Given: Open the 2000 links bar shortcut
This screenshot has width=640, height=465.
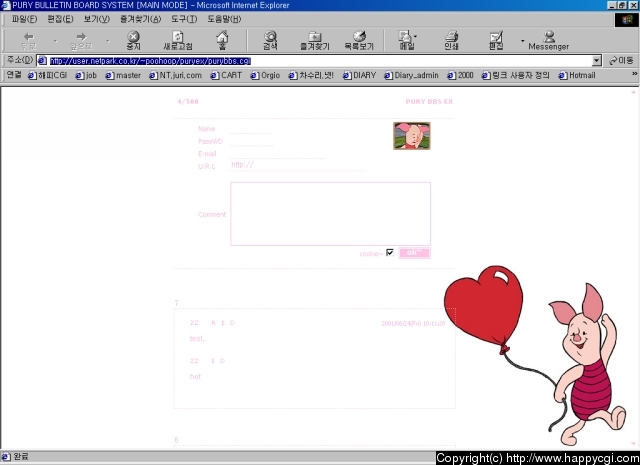Looking at the screenshot, I should pyautogui.click(x=460, y=75).
